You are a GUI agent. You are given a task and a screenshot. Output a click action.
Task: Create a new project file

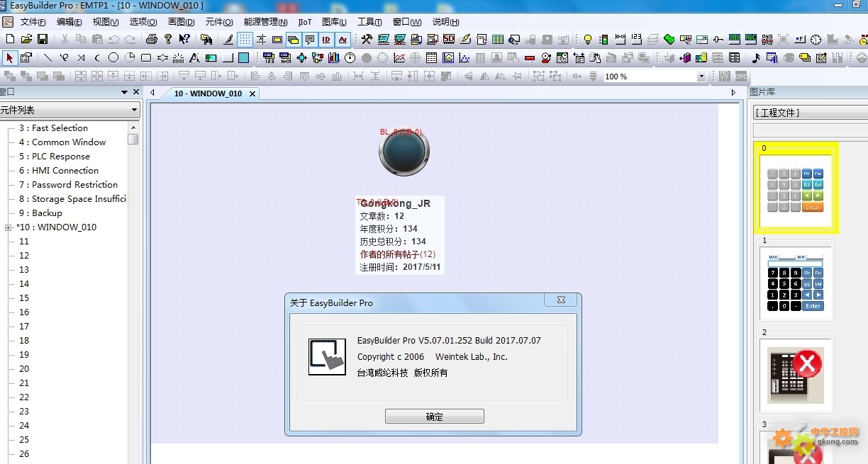9,39
